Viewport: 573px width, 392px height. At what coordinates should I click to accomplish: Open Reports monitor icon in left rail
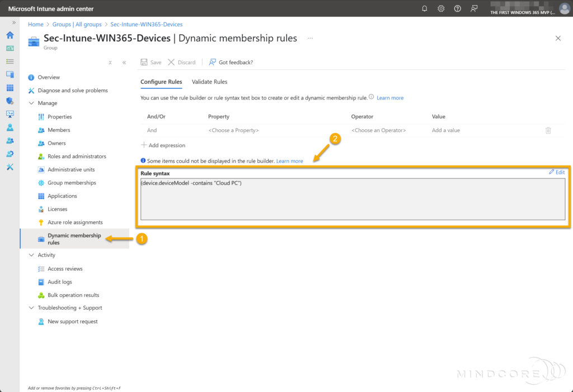10,114
